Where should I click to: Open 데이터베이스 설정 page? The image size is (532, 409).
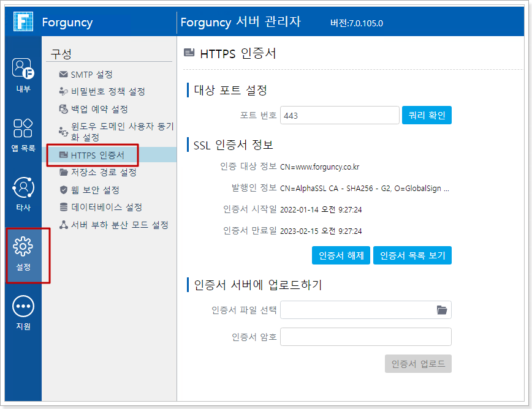pyautogui.click(x=107, y=208)
